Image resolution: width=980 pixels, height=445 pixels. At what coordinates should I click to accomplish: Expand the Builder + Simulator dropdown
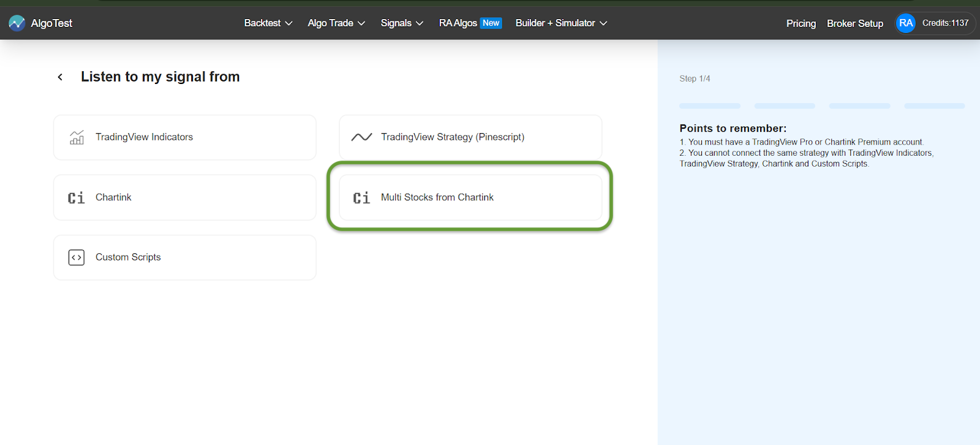click(561, 23)
